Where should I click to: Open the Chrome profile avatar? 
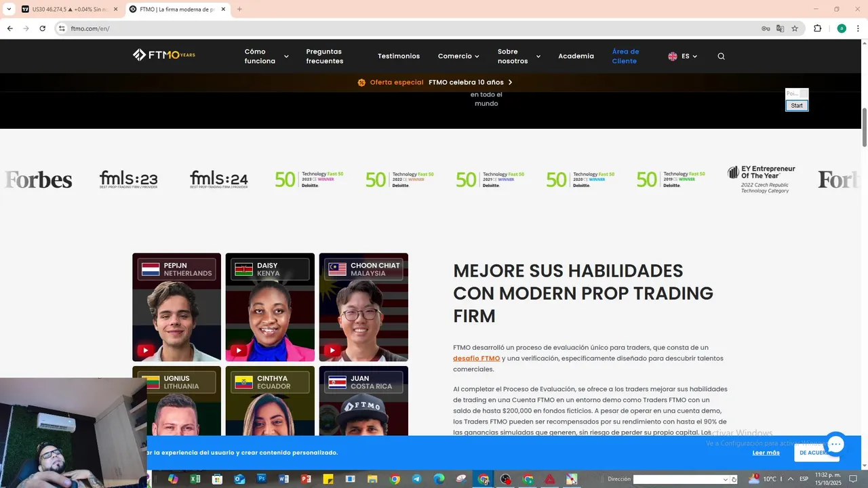click(842, 28)
